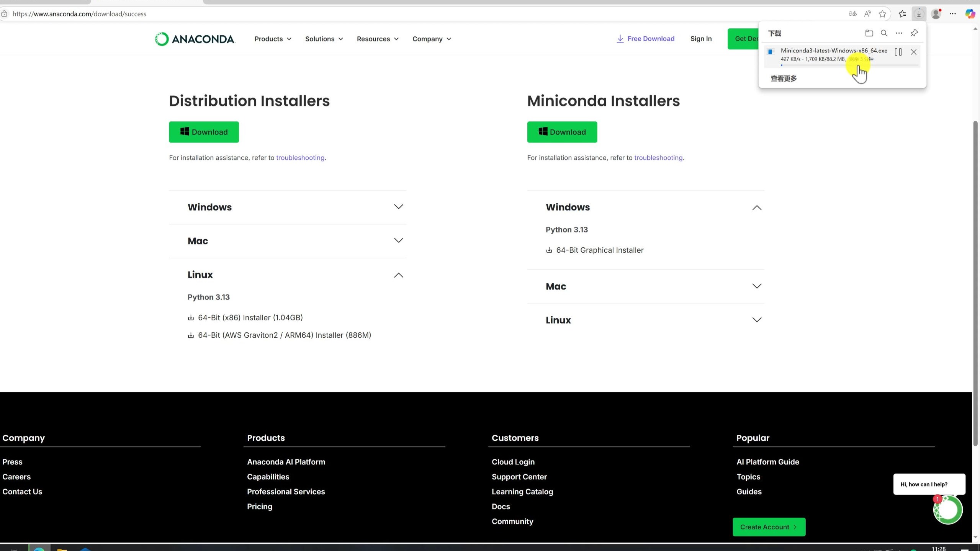This screenshot has height=551, width=980.
Task: Open download popup more options menu
Action: click(899, 33)
